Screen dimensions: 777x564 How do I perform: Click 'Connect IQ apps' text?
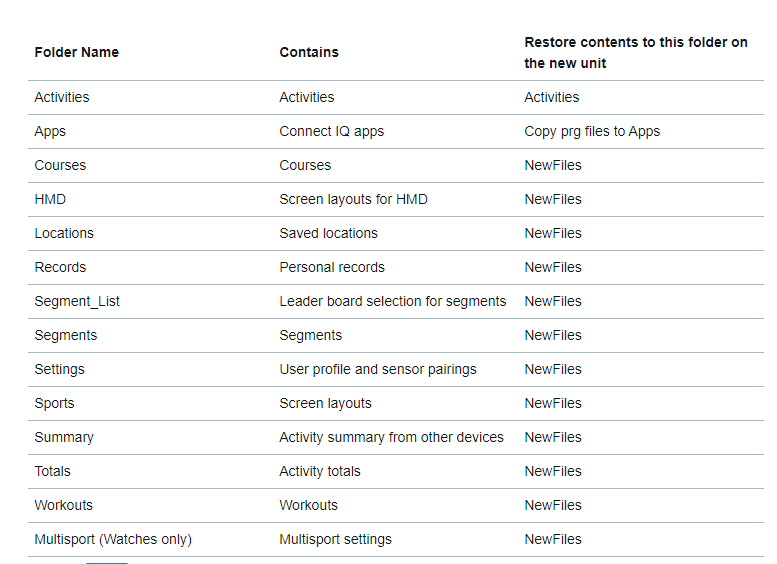(331, 131)
